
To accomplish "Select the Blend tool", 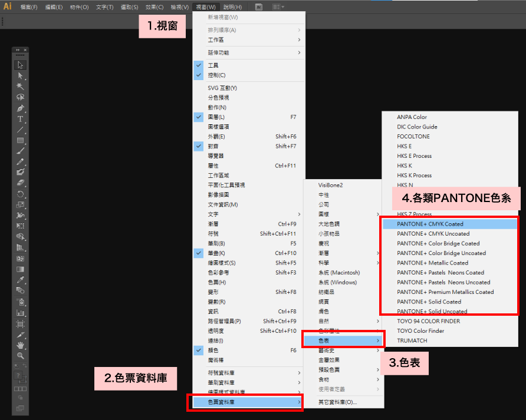I will click(20, 290).
